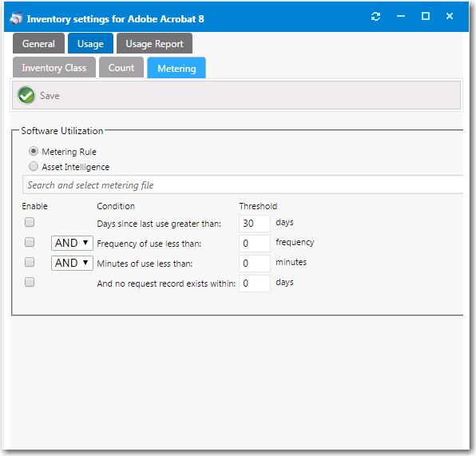This screenshot has height=456, width=476.
Task: Switch to the Usage tab
Action: point(90,43)
